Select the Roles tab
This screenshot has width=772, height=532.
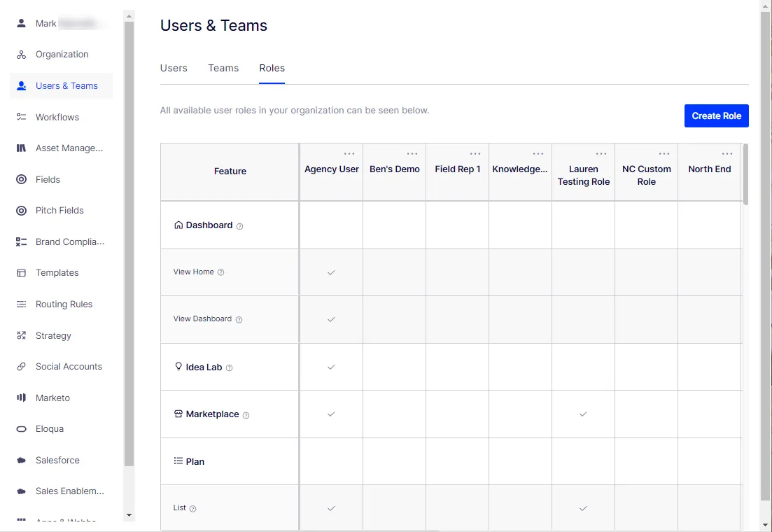click(x=272, y=68)
